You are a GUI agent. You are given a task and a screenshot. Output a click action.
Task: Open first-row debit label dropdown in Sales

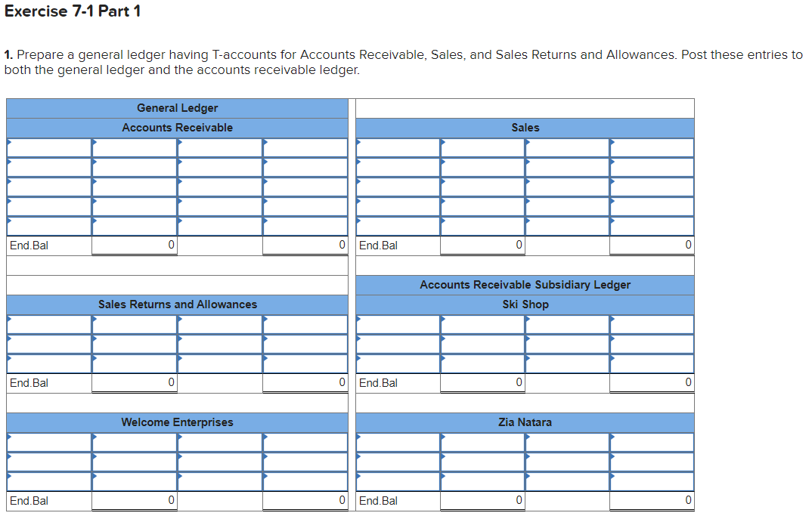tap(398, 148)
